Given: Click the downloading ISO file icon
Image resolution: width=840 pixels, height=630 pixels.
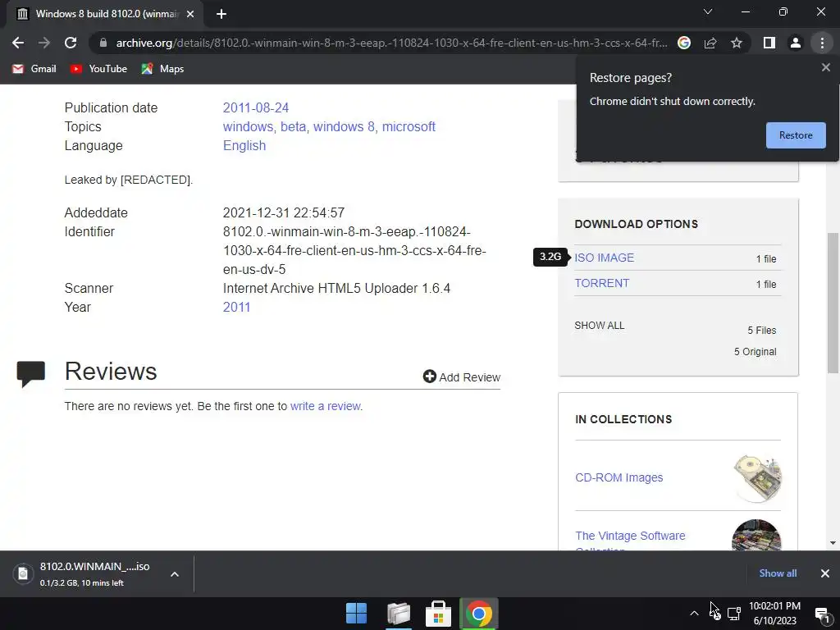Looking at the screenshot, I should click(x=23, y=573).
